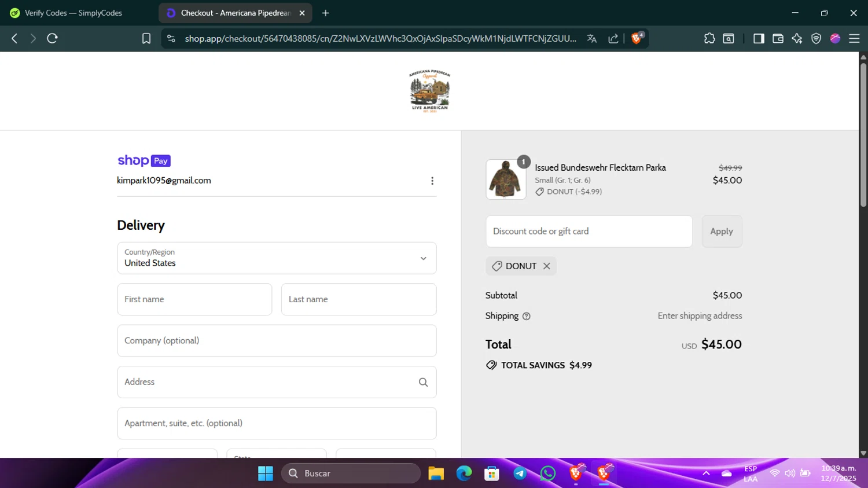868x488 pixels.
Task: Click the Shop Pay logo
Action: (144, 160)
